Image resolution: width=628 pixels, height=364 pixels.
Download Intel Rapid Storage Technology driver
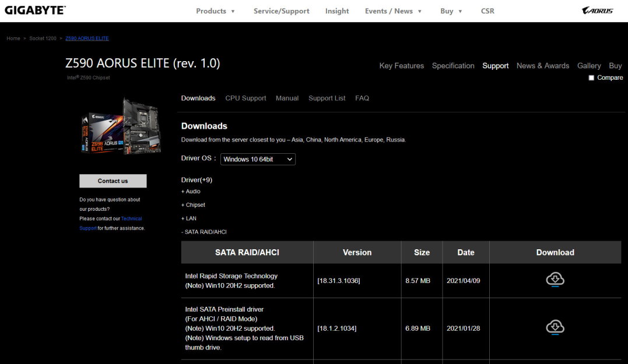point(555,280)
